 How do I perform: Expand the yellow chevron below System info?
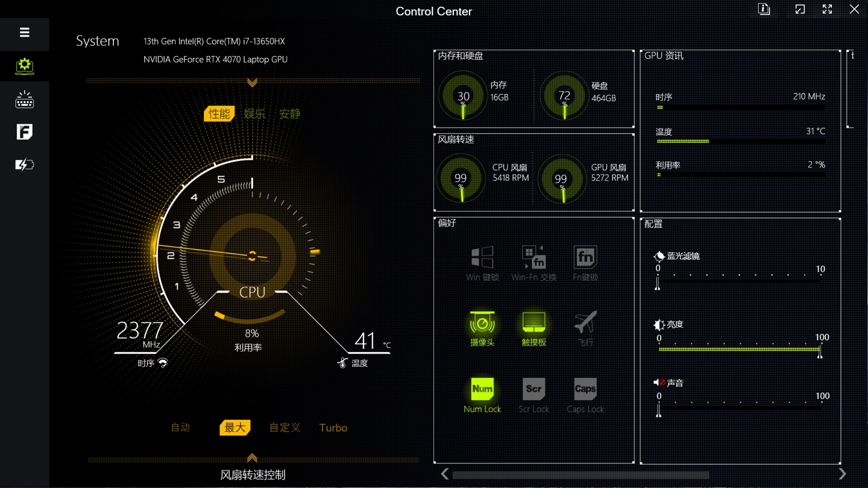point(252,83)
